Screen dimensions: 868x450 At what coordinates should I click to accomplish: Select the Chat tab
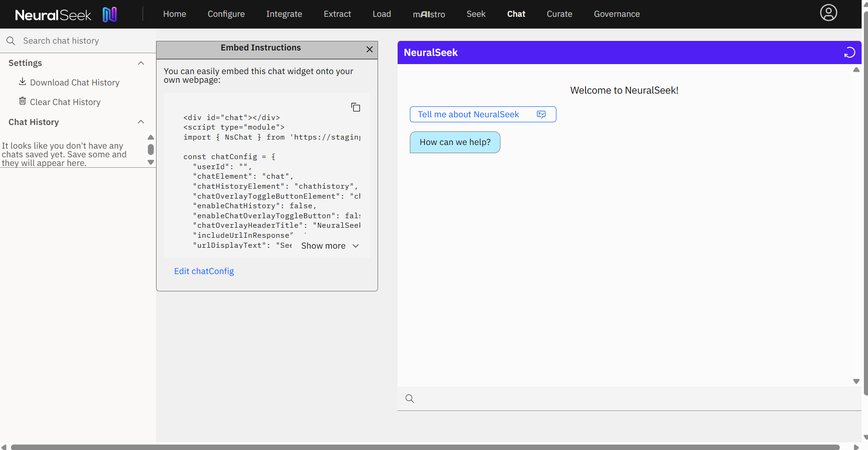(516, 14)
